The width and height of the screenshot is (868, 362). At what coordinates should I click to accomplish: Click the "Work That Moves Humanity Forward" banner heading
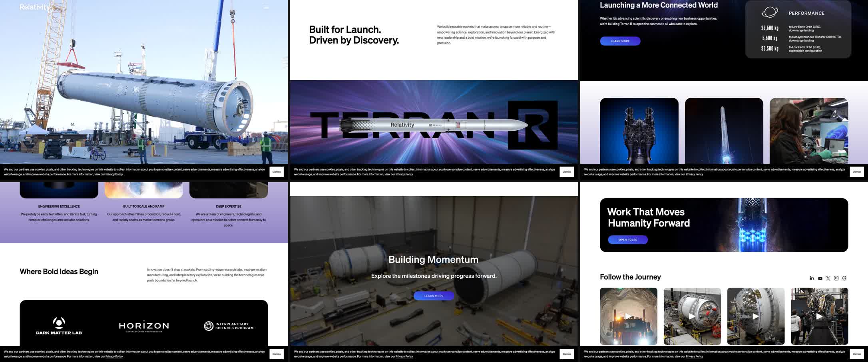click(x=648, y=217)
